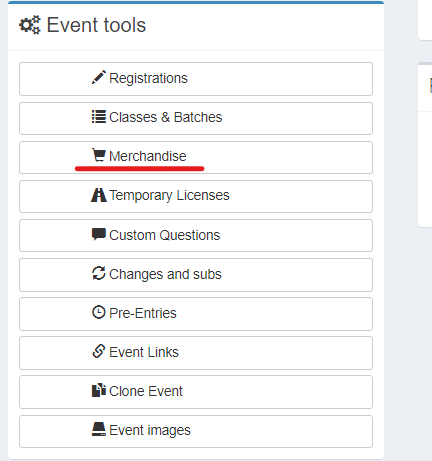432x461 pixels.
Task: Click the speech bubble Custom Questions icon
Action: 99,234
